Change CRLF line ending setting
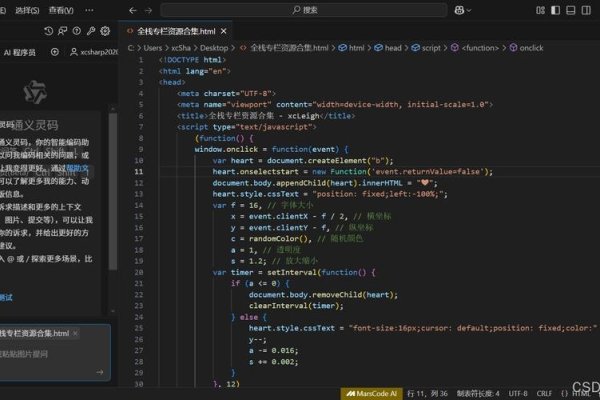The image size is (600, 400). (x=544, y=393)
